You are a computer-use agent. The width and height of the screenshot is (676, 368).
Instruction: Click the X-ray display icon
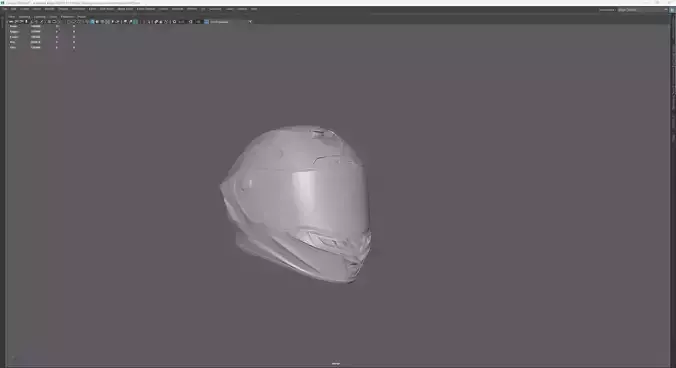[x=156, y=22]
